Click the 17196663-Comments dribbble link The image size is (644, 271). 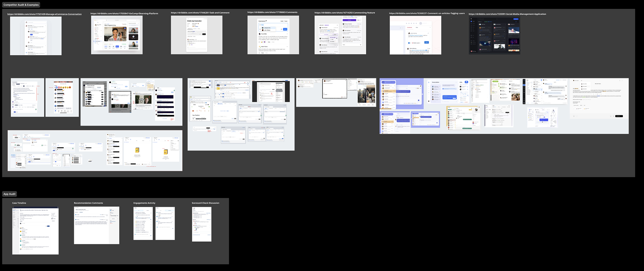272,12
